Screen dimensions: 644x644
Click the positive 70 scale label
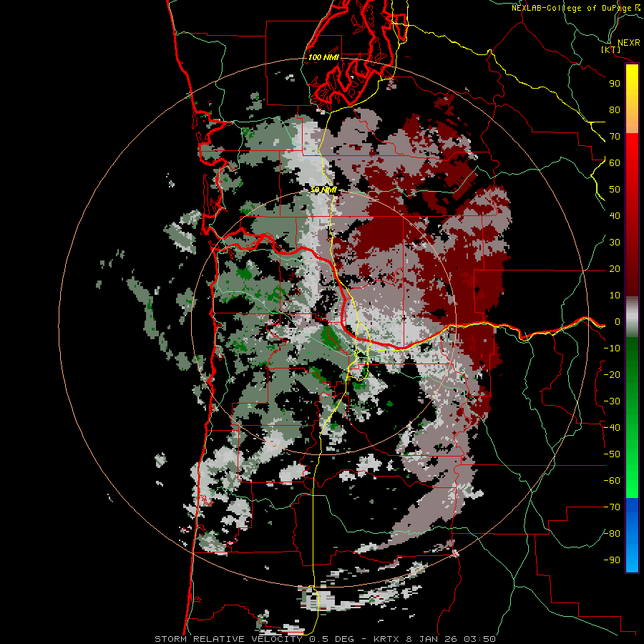[615, 137]
